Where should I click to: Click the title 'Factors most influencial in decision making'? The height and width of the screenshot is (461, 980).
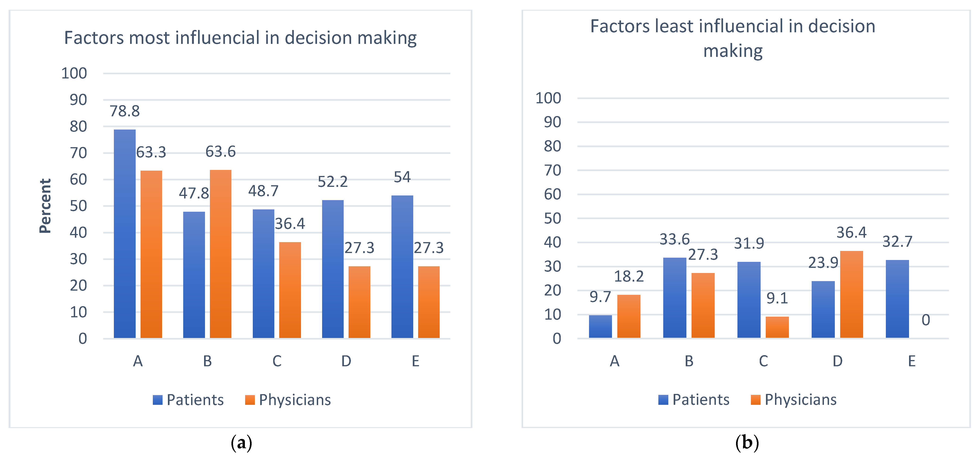[240, 38]
